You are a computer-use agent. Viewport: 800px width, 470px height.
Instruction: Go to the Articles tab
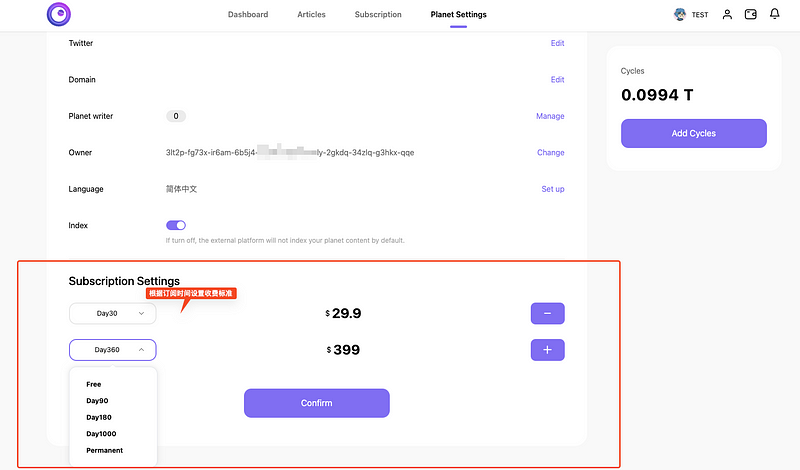point(311,15)
